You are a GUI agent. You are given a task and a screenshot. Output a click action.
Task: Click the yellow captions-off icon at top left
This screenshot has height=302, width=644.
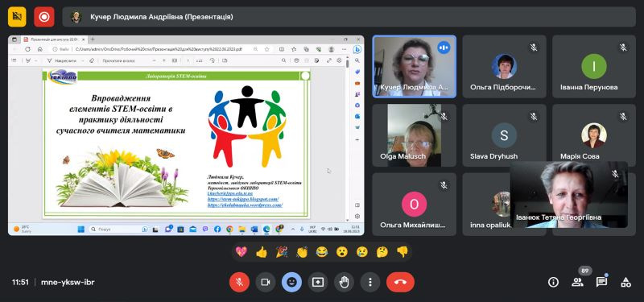tap(17, 17)
